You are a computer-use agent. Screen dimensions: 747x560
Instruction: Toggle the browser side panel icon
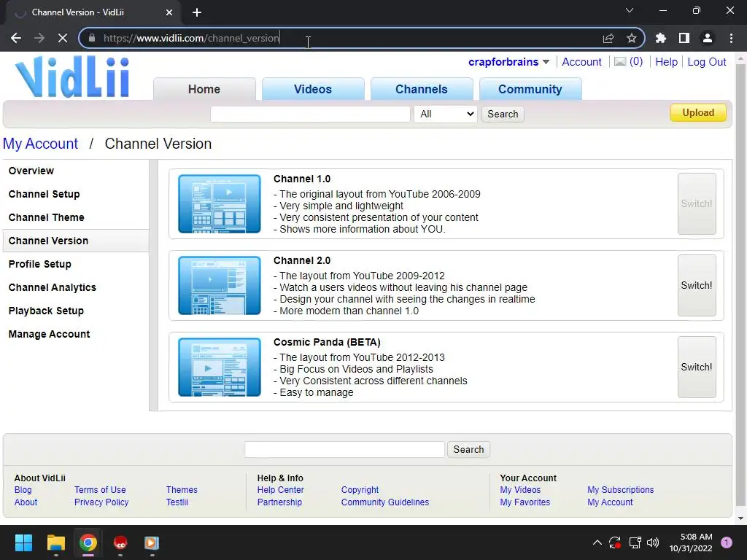684,38
